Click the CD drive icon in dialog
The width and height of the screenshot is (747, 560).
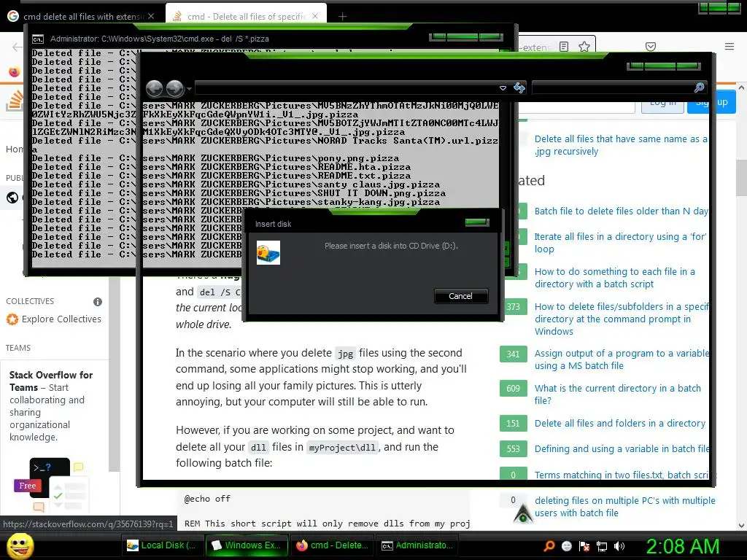(x=268, y=253)
